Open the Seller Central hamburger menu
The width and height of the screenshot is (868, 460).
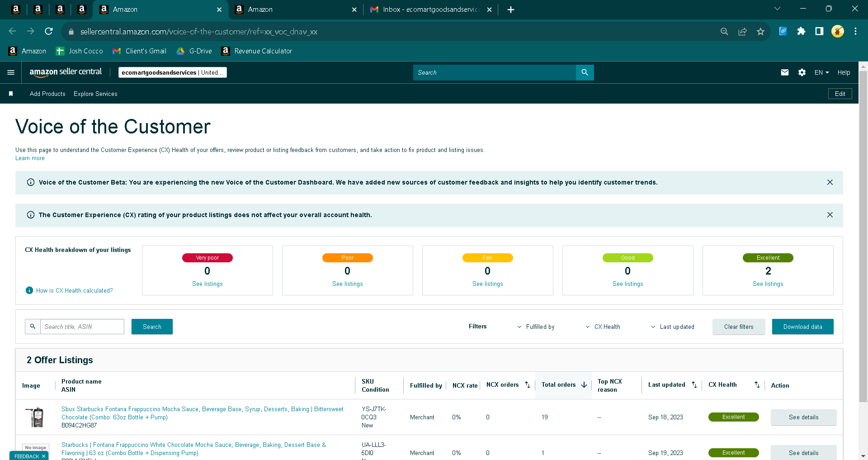(x=11, y=72)
